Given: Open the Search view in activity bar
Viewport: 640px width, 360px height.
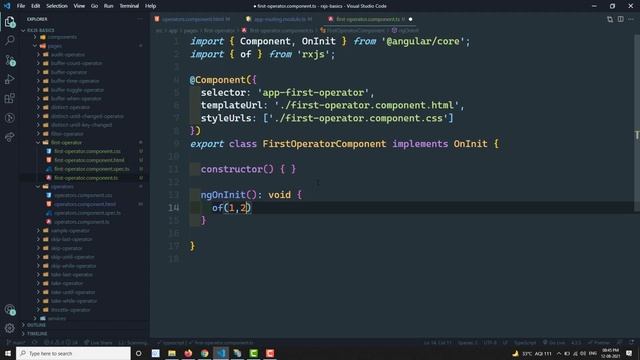Looking at the screenshot, I should pyautogui.click(x=10, y=40).
